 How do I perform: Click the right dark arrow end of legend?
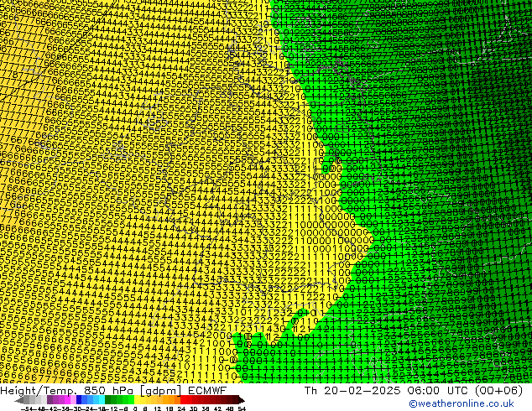pos(242,400)
